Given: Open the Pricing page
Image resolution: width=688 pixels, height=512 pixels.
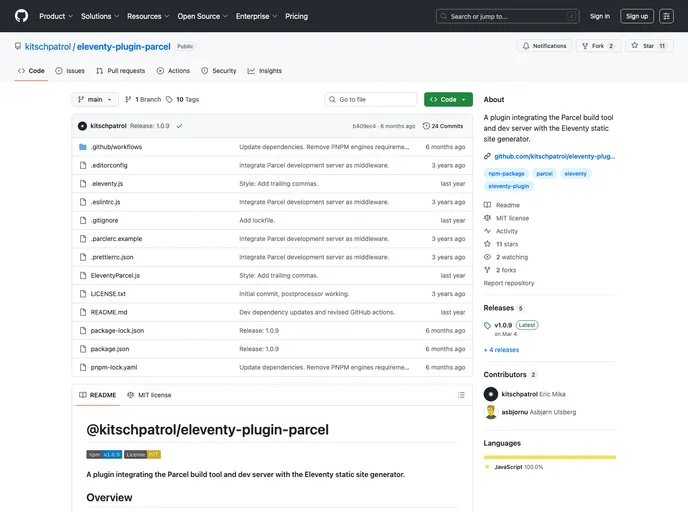Looking at the screenshot, I should (296, 16).
